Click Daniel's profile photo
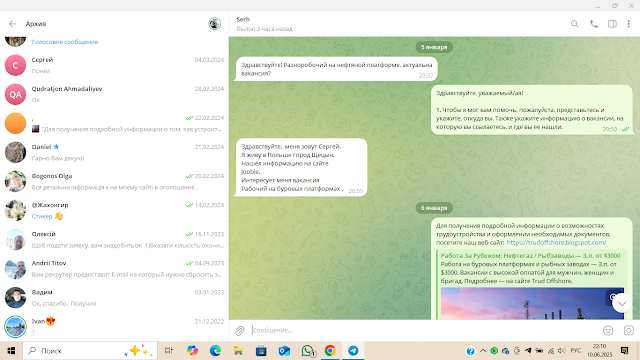This screenshot has width=640, height=360. point(15,152)
